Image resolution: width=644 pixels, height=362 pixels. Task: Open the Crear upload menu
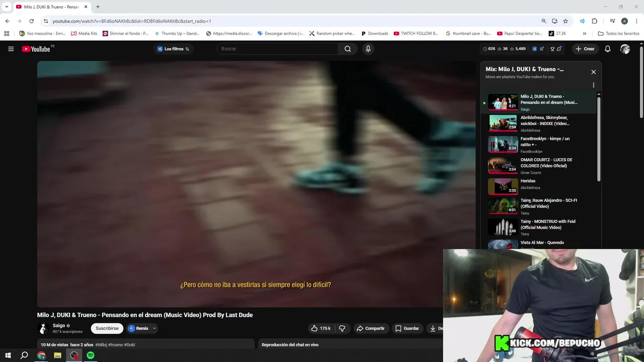pyautogui.click(x=585, y=49)
